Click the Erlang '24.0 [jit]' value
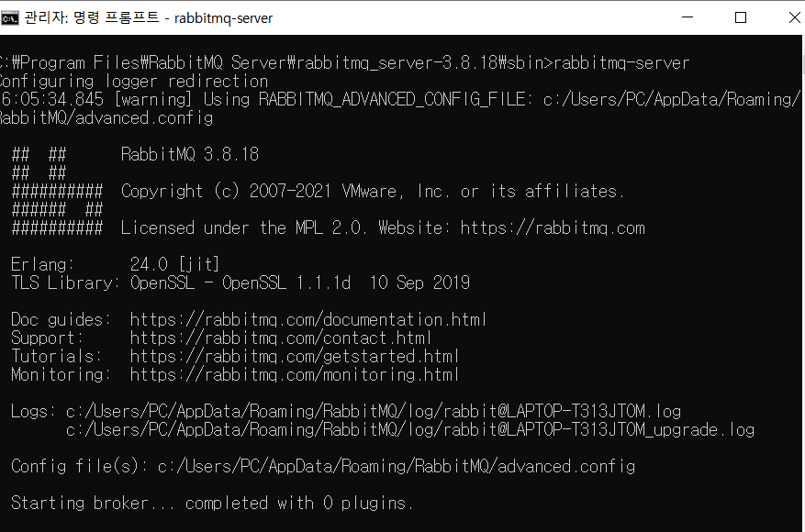Viewport: 805px width, 532px height. (x=174, y=264)
